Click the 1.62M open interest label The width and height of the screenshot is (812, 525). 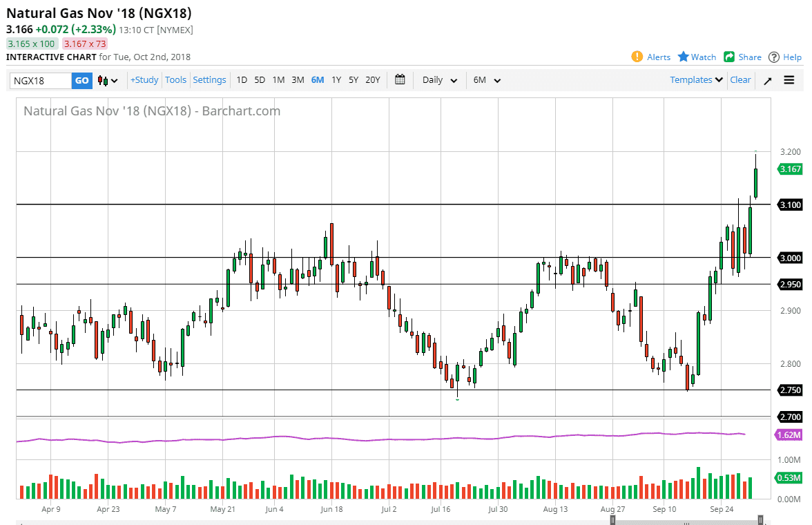click(x=789, y=435)
